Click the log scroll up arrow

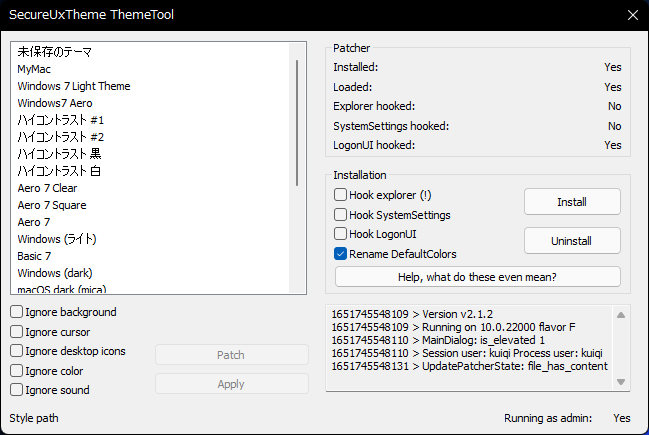[620, 315]
